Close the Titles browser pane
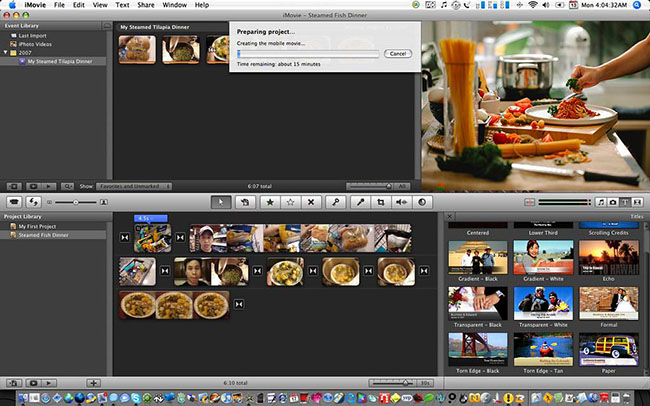650x406 pixels. point(449,216)
